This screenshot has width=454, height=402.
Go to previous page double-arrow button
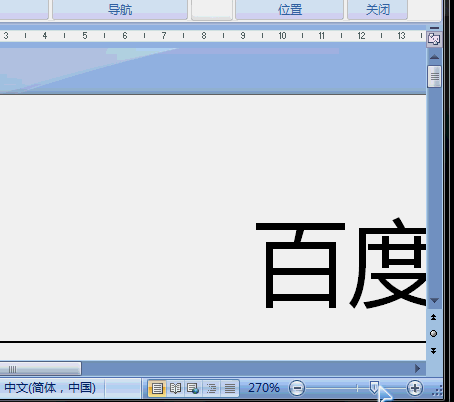point(433,317)
